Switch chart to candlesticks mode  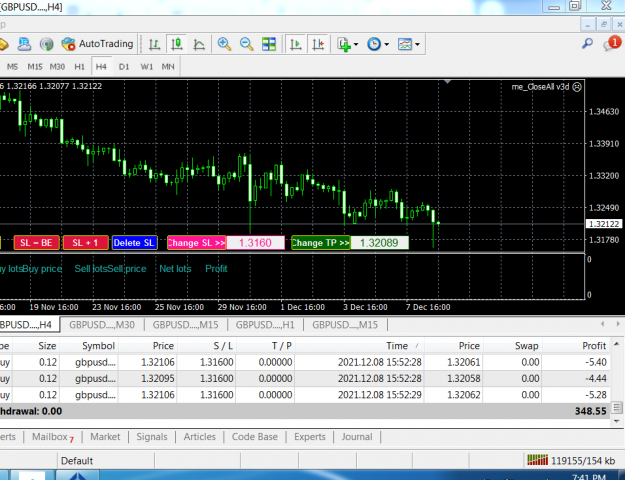click(177, 44)
